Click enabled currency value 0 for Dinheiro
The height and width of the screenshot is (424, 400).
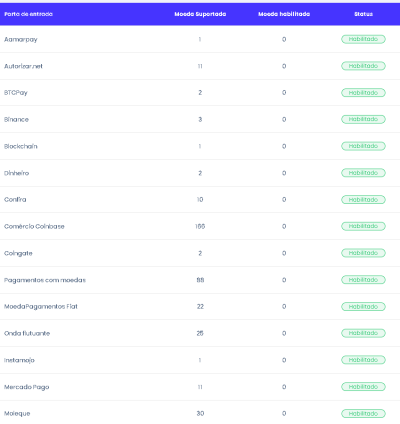click(x=284, y=173)
